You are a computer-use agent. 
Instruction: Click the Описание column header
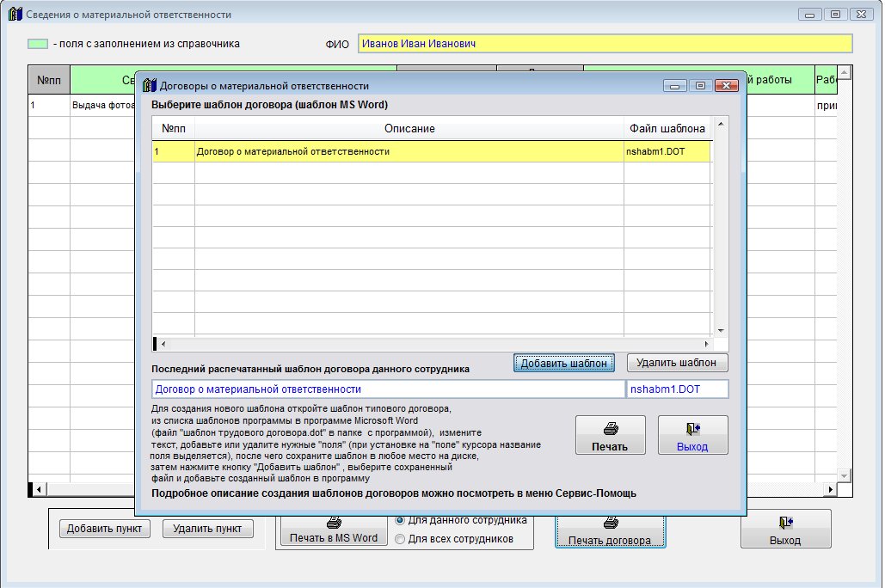pos(409,129)
